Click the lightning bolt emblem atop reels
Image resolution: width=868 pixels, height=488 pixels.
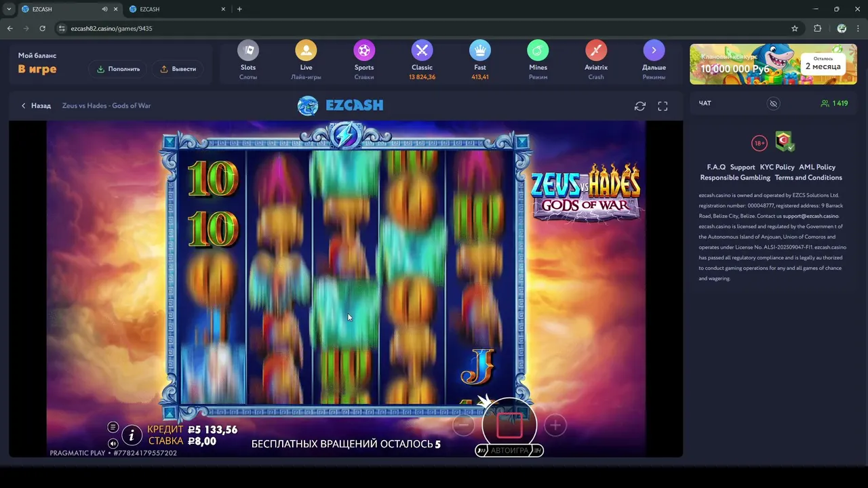[346, 134]
